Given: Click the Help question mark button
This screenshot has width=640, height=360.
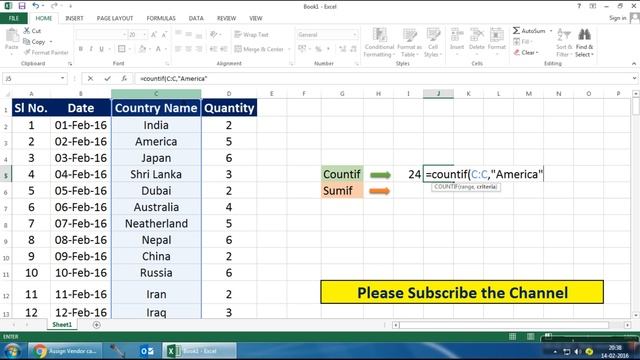Looking at the screenshot, I should click(x=579, y=6).
